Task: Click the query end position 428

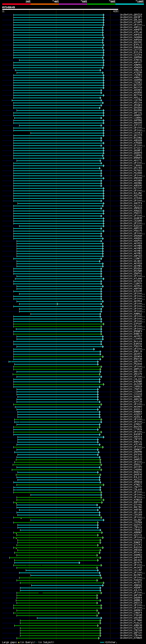Action: pyautogui.click(x=115, y=11)
